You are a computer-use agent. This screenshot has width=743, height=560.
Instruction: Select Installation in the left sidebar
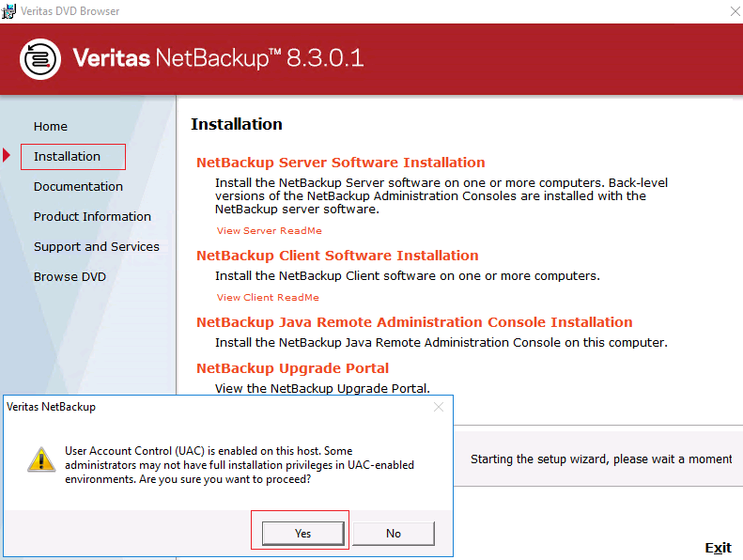(67, 156)
